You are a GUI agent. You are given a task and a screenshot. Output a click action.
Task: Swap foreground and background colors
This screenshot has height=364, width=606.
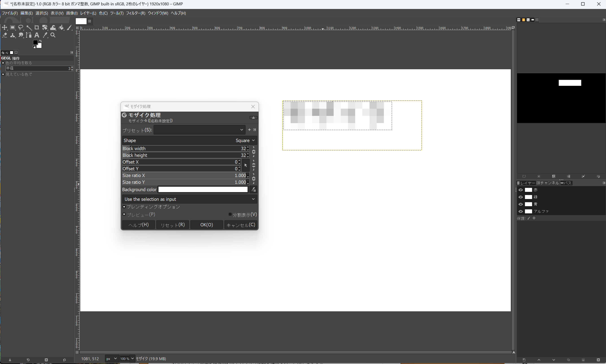40,41
